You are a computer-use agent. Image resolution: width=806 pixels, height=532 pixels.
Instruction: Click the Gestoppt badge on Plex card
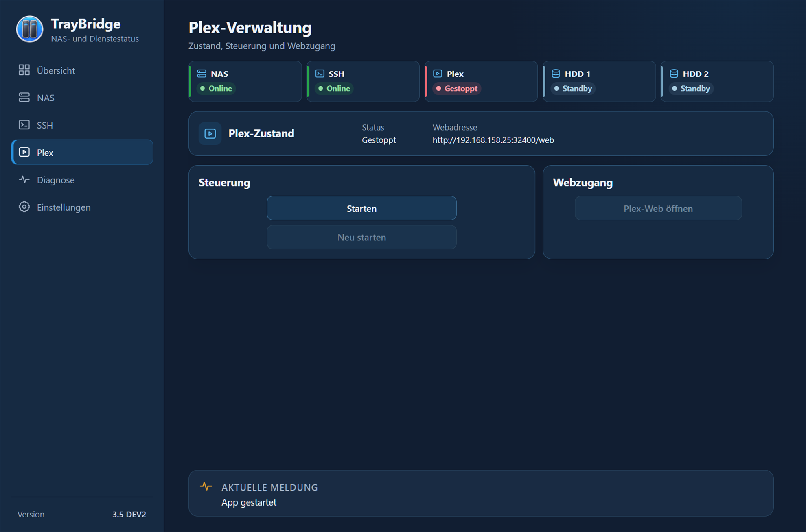(x=456, y=88)
